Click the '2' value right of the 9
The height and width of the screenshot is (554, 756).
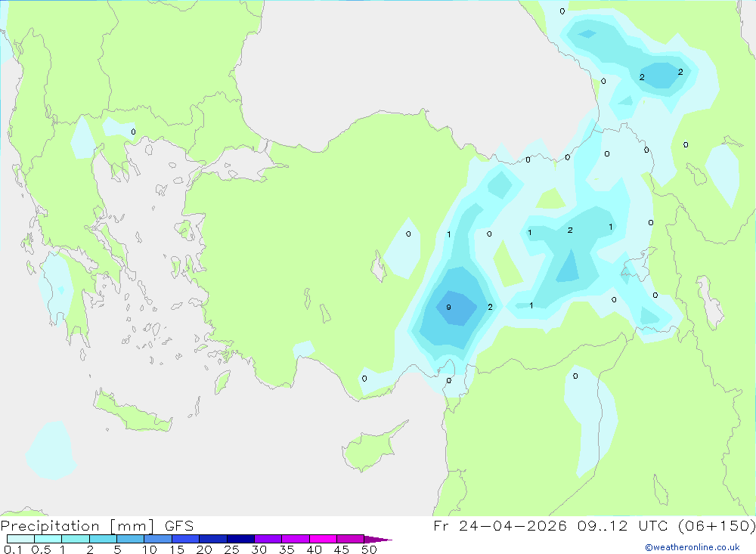490,307
